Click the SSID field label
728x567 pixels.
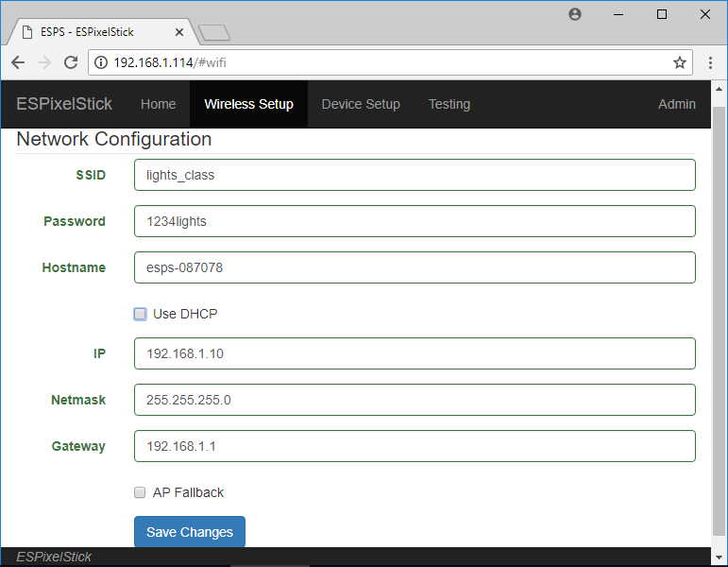coord(91,175)
